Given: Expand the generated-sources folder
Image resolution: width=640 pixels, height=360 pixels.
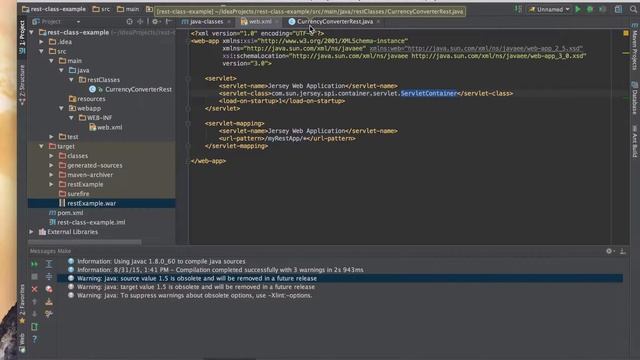Looking at the screenshot, I should (x=51, y=165).
